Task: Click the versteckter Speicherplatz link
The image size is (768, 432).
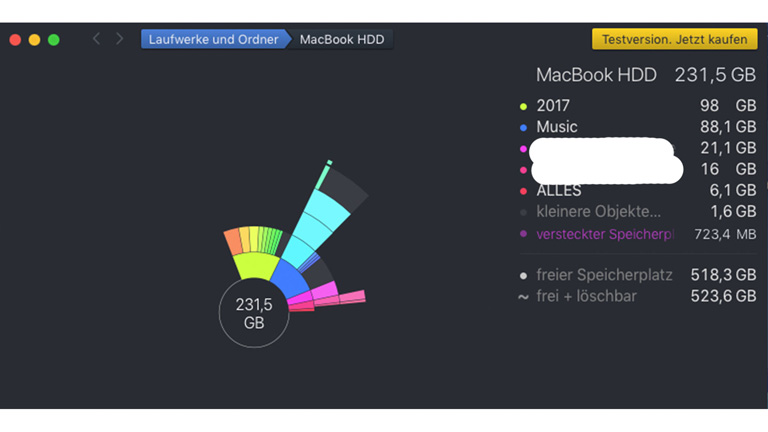Action: [x=604, y=234]
